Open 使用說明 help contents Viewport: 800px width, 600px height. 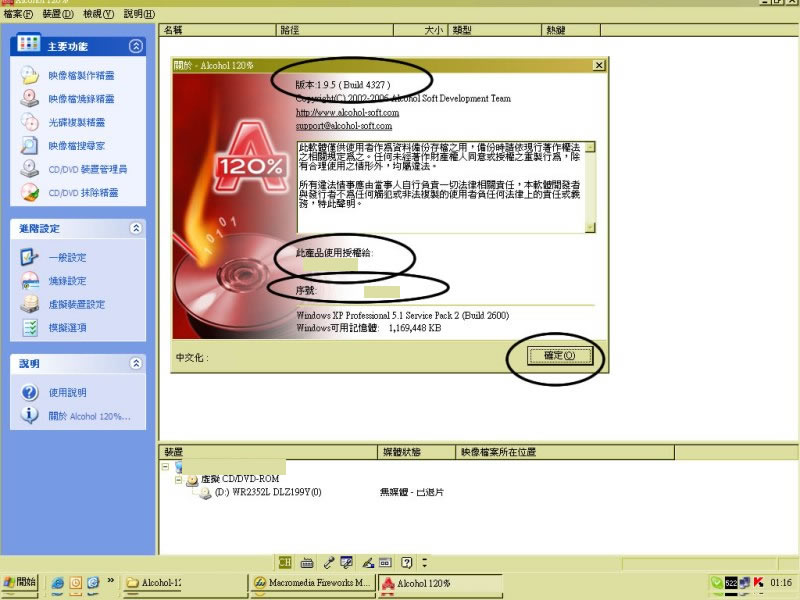pos(67,392)
